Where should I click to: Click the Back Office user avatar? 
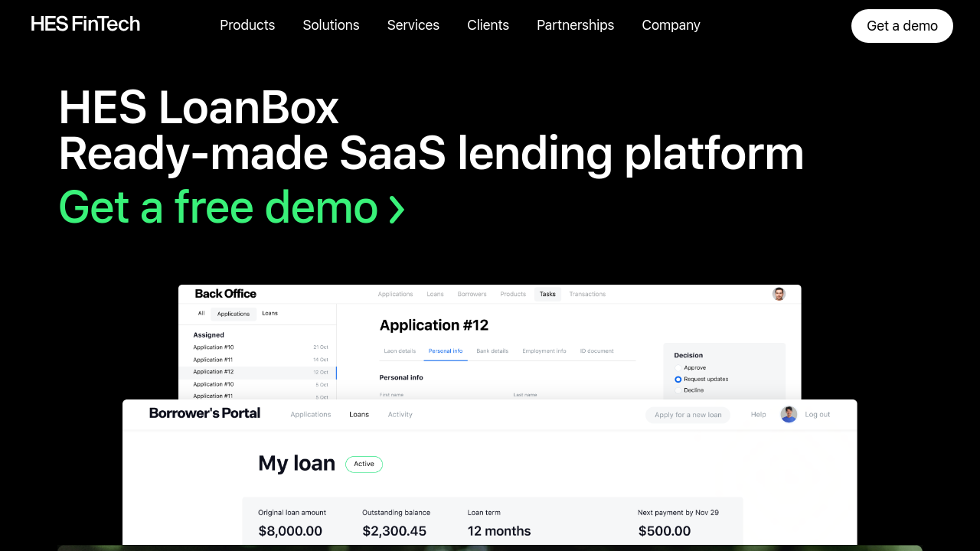(x=779, y=294)
